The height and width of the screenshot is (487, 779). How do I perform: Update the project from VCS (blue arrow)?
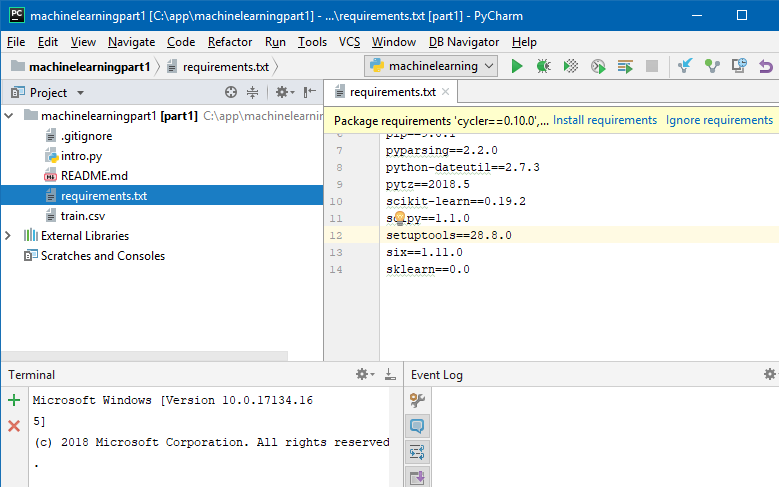tap(685, 66)
